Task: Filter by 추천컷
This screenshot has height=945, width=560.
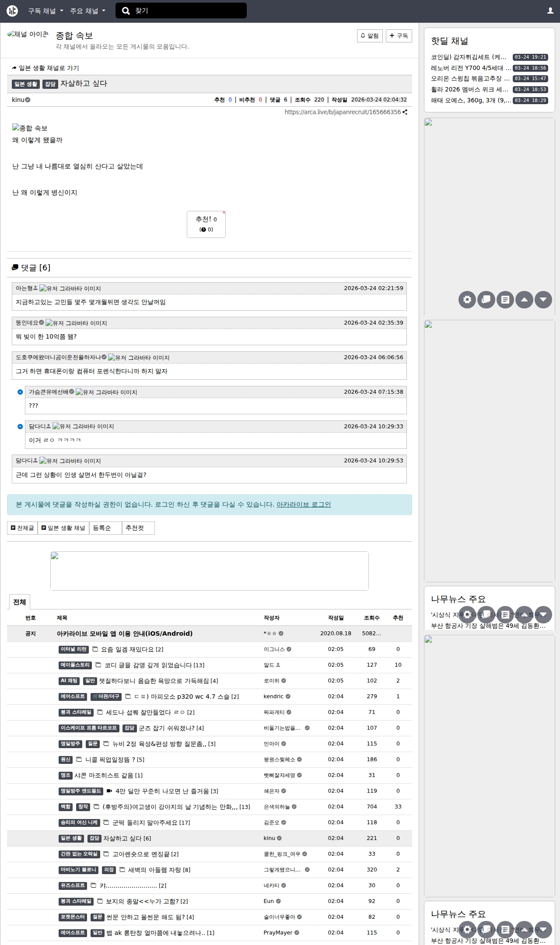Action: pos(138,528)
